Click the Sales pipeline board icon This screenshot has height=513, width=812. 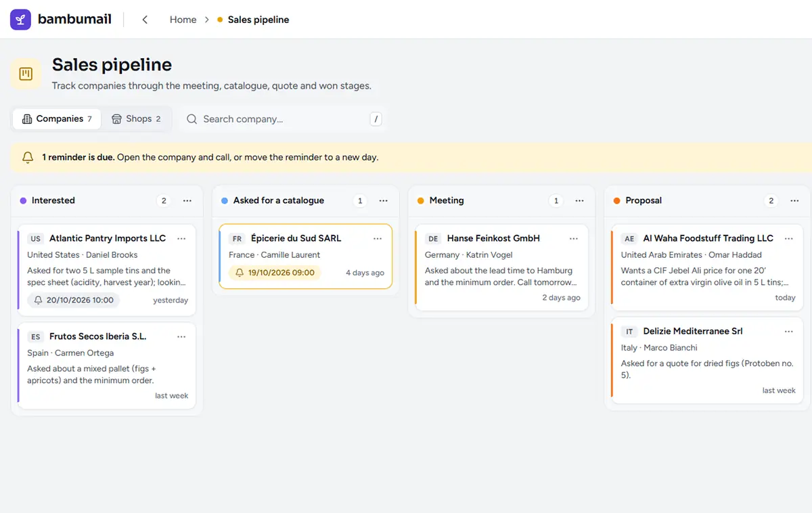click(x=26, y=74)
